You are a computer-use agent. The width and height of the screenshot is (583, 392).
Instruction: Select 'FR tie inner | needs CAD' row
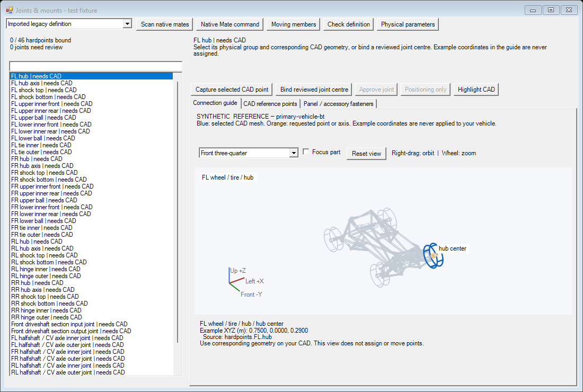(91, 228)
